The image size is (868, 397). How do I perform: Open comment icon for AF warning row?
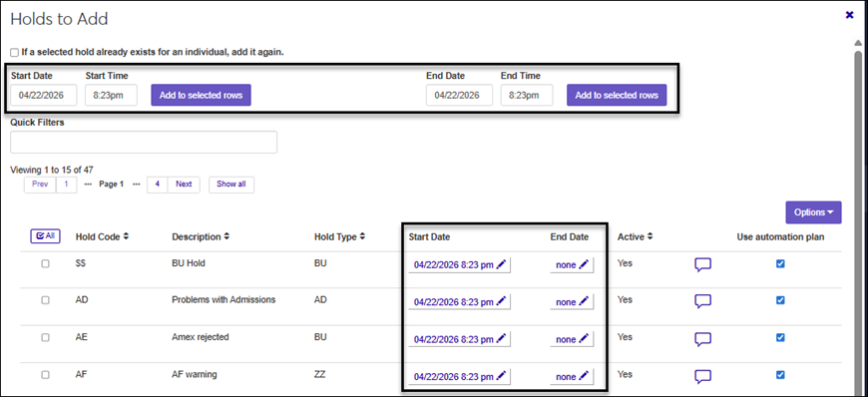tap(702, 376)
